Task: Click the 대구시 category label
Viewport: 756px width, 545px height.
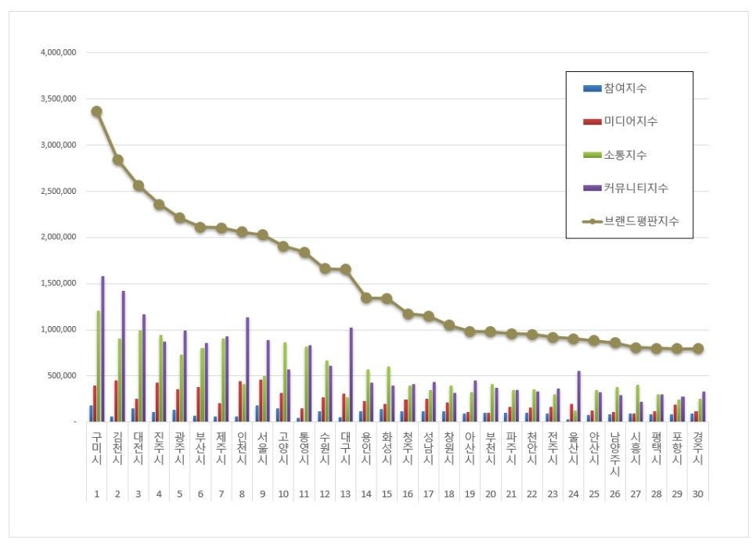Action: pos(346,448)
